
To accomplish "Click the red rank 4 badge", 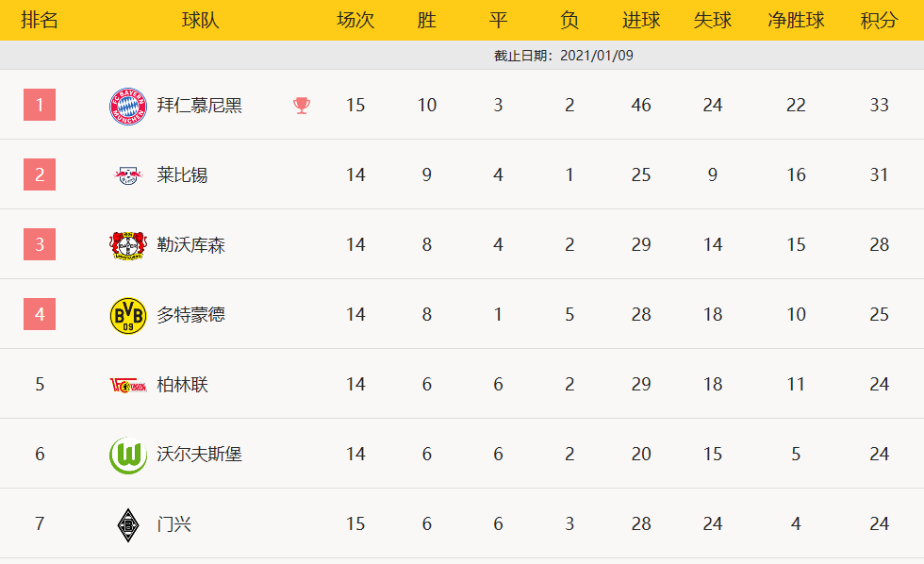I will click(40, 315).
